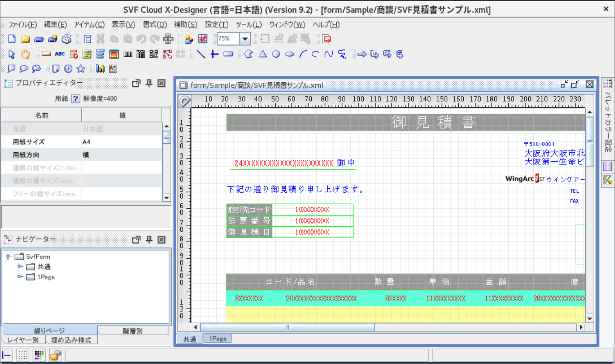Select the barcode field tool
The height and width of the screenshot is (364, 615).
point(127,54)
